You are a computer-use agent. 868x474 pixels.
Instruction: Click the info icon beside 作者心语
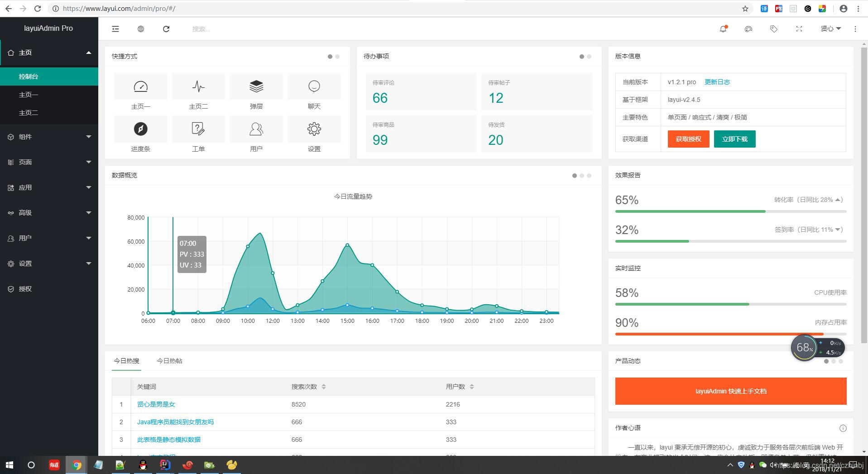click(843, 428)
